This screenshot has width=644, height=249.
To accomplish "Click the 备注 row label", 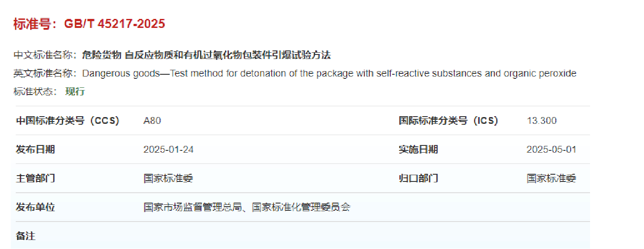I will pyautogui.click(x=26, y=236).
